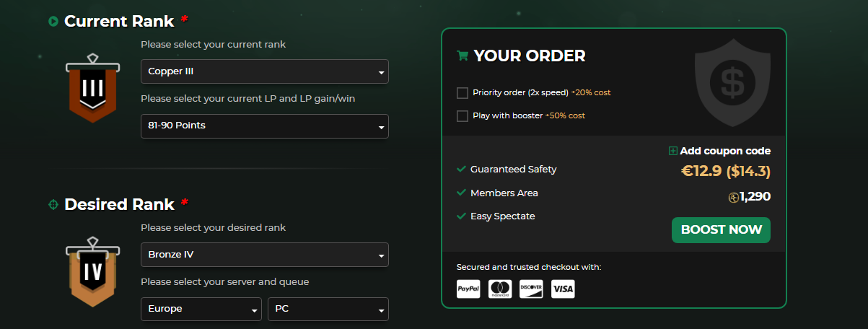Open the desired rank Bronze IV dropdown

tap(264, 255)
